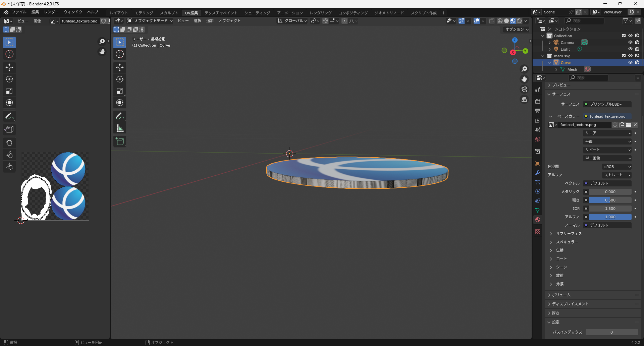Click the funlead_texture.png base color link

[x=607, y=116]
